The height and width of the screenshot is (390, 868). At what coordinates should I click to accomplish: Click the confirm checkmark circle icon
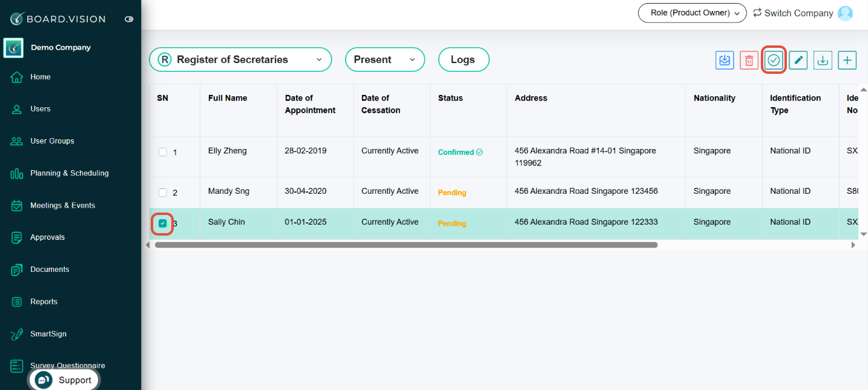coord(774,60)
